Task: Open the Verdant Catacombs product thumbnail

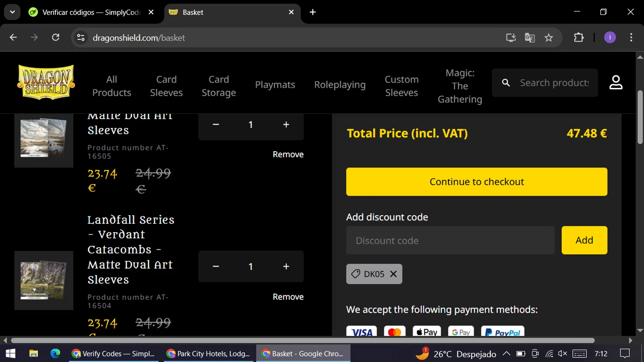Action: pos(44,280)
